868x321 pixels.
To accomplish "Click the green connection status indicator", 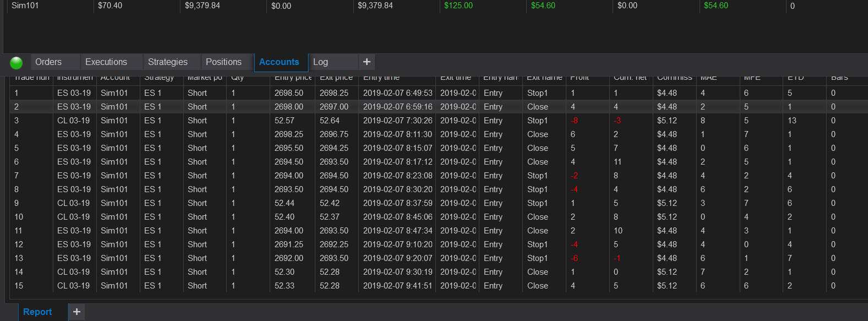I will tap(17, 63).
